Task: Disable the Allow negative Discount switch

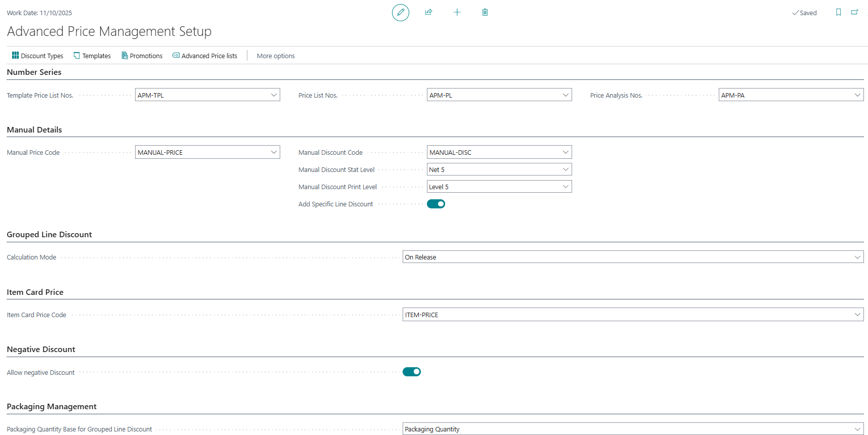Action: [411, 372]
